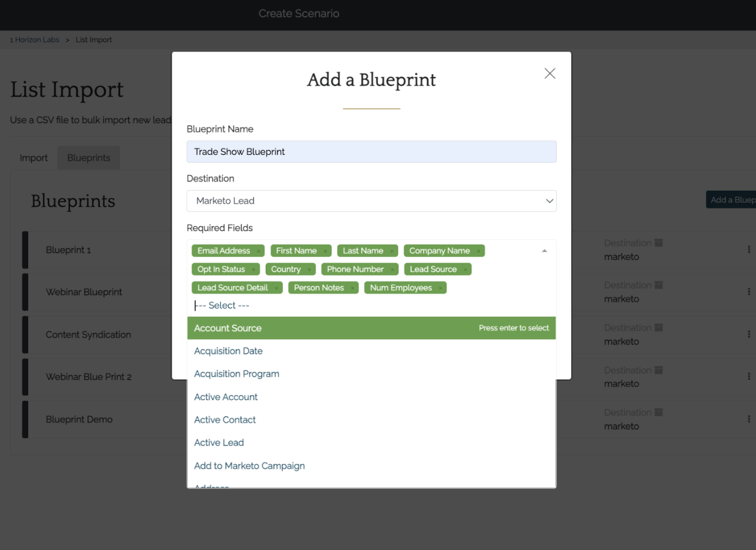Click the Destination icon in the Webinar Blueprint row
The width and height of the screenshot is (756, 550).
point(658,285)
